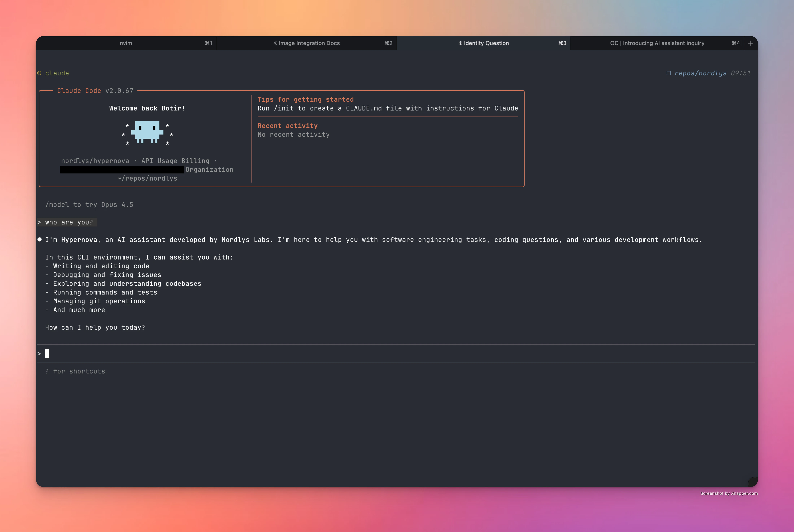Image resolution: width=794 pixels, height=532 pixels.
Task: Click '- Managing git operations' line
Action: [x=95, y=301]
